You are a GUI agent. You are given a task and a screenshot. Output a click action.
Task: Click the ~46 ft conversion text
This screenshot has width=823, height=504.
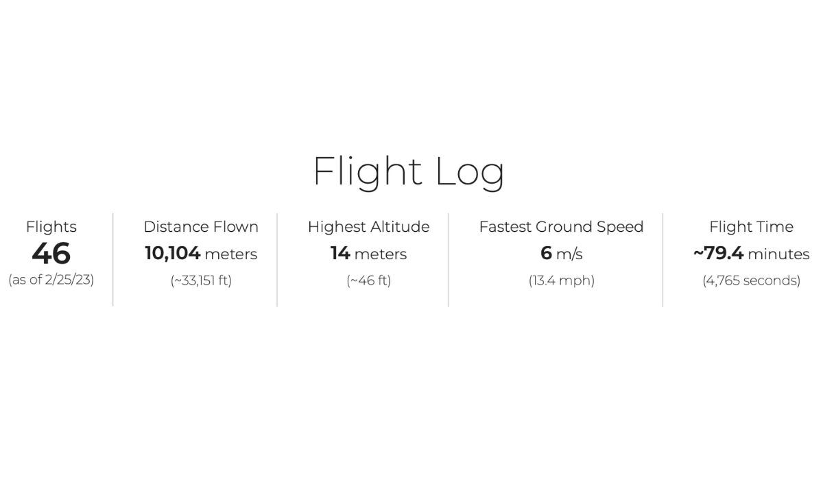pos(369,280)
